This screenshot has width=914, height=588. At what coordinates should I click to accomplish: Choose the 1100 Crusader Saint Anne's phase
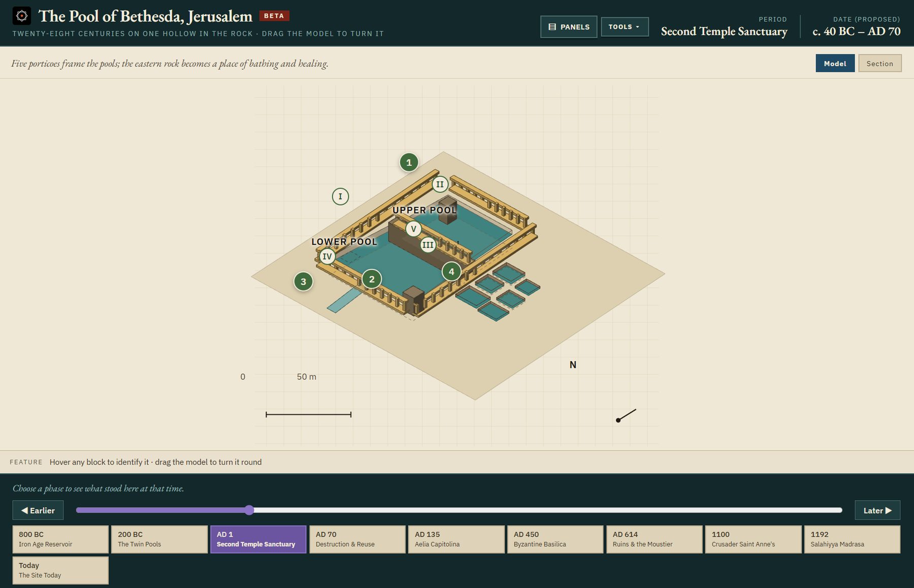click(x=753, y=539)
